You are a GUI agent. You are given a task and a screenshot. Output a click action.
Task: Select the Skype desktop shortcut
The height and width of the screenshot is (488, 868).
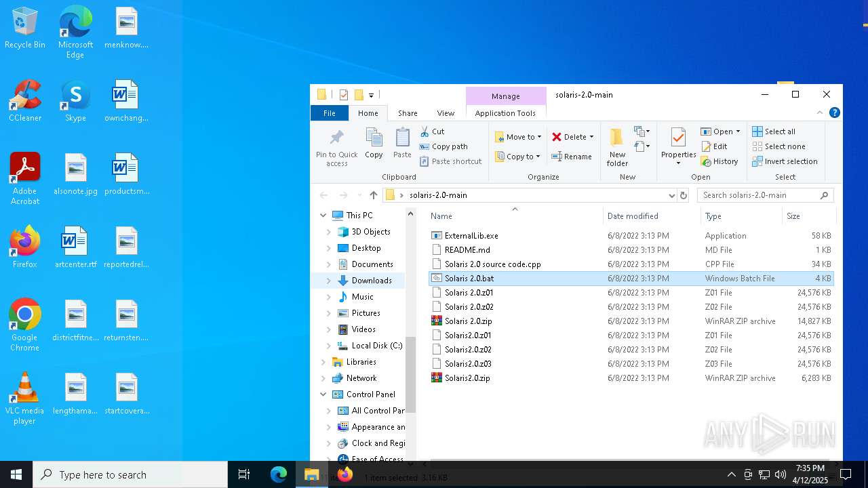(x=75, y=102)
